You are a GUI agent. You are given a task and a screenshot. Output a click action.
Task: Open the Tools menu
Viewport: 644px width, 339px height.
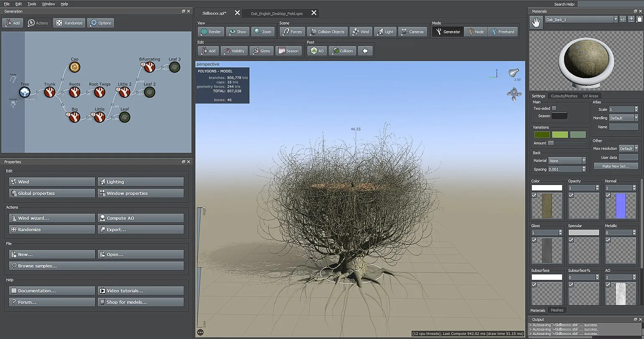tap(32, 4)
